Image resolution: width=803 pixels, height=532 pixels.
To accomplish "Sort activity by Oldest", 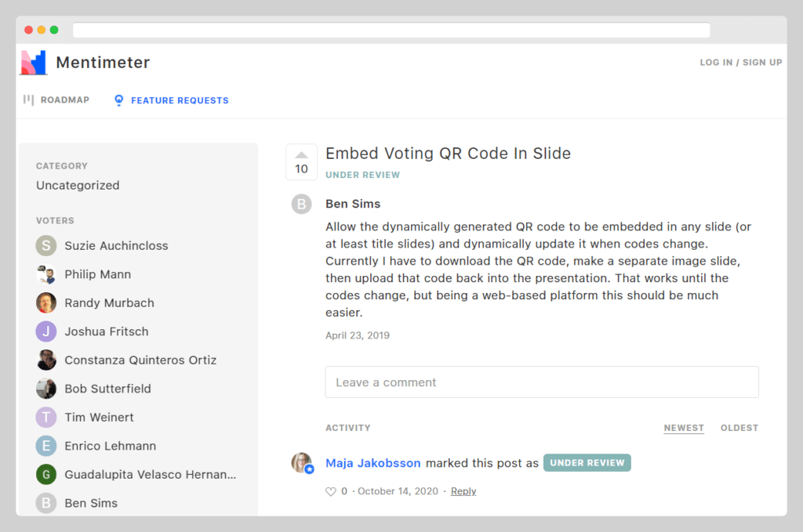I will tap(739, 428).
